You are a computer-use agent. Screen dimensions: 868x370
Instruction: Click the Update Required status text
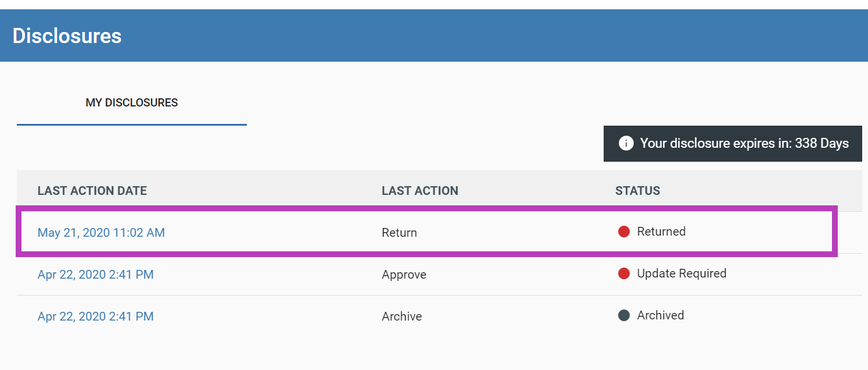tap(682, 273)
